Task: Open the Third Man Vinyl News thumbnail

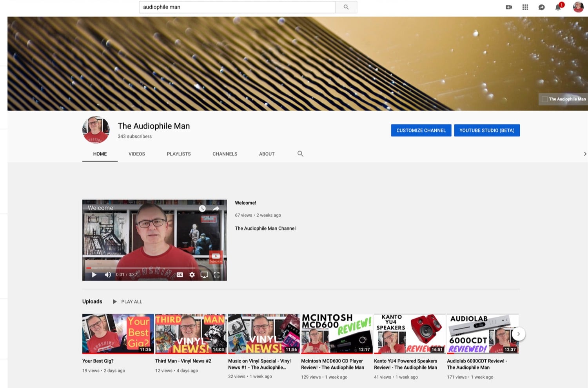Action: 190,334
